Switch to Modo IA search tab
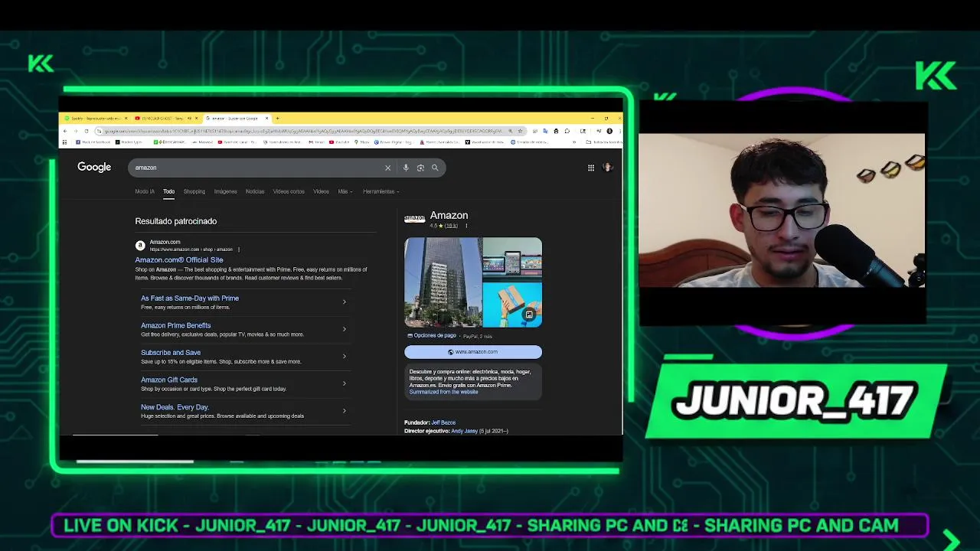This screenshot has height=551, width=980. point(145,191)
